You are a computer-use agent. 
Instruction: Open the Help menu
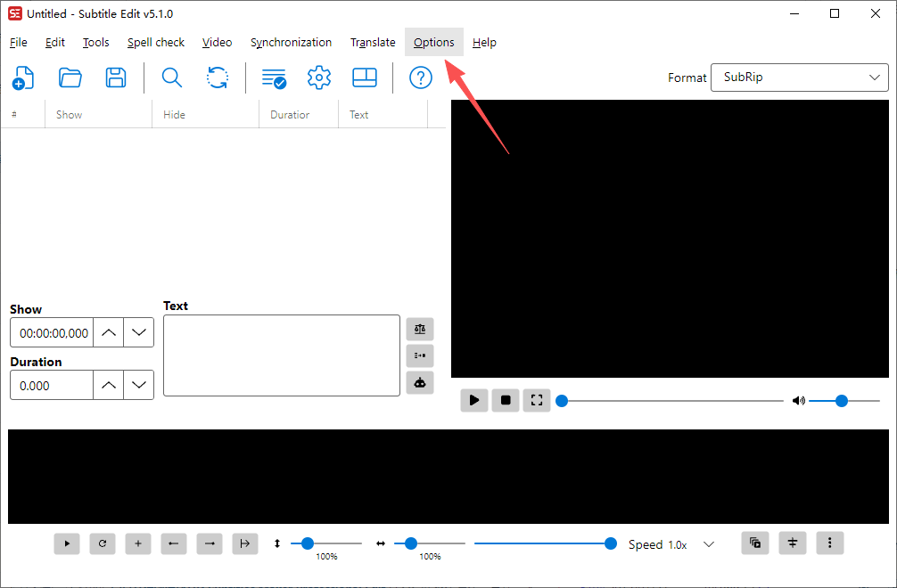coord(484,42)
